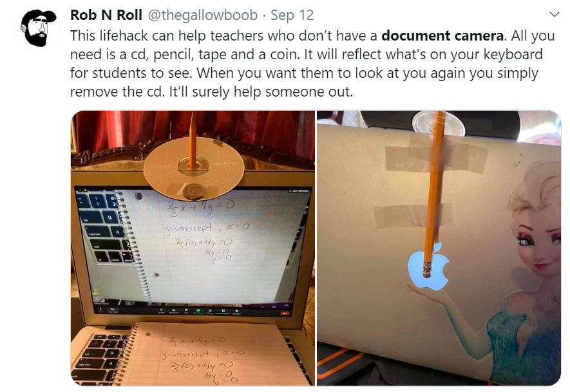Click the Zoom Breakout Rooms icon in photo

(223, 311)
